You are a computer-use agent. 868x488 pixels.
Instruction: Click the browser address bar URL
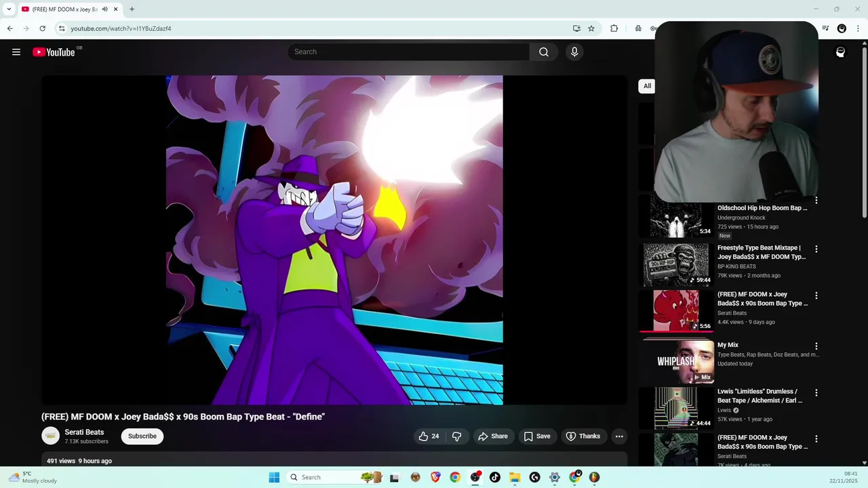[x=121, y=28]
